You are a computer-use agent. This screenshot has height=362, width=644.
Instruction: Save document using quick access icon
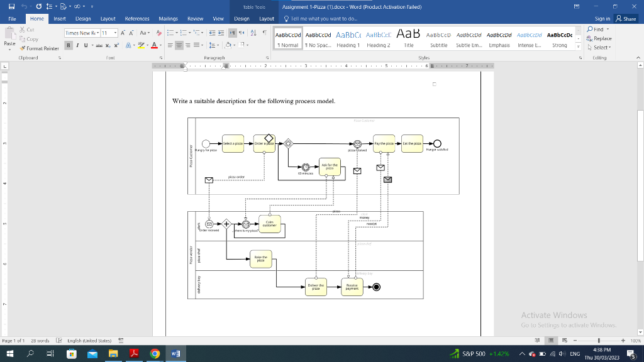[11, 6]
